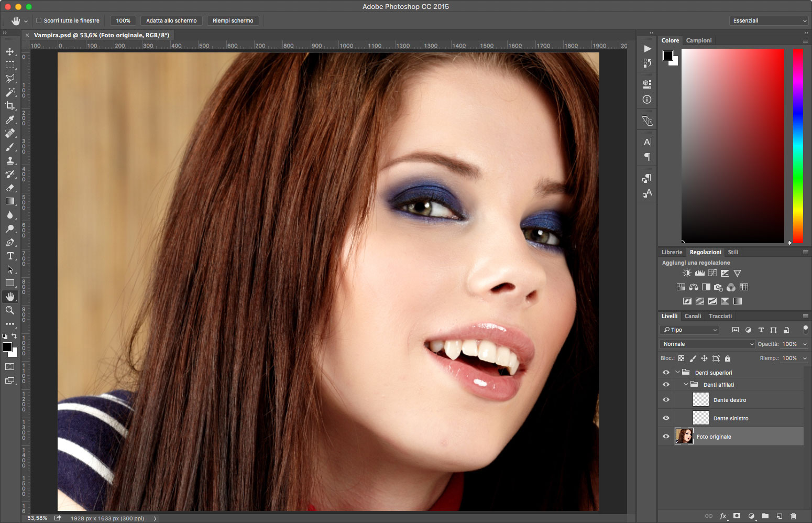Select the Type tool
The height and width of the screenshot is (523, 812).
pyautogui.click(x=10, y=256)
